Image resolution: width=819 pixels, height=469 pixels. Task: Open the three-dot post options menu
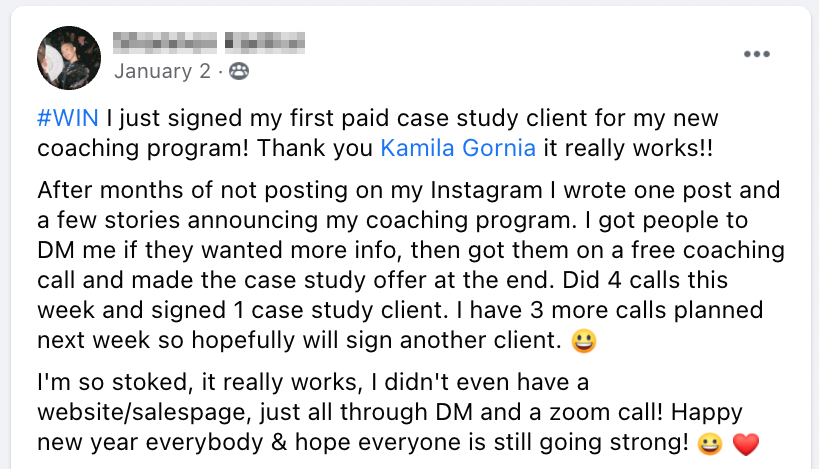pos(757,54)
